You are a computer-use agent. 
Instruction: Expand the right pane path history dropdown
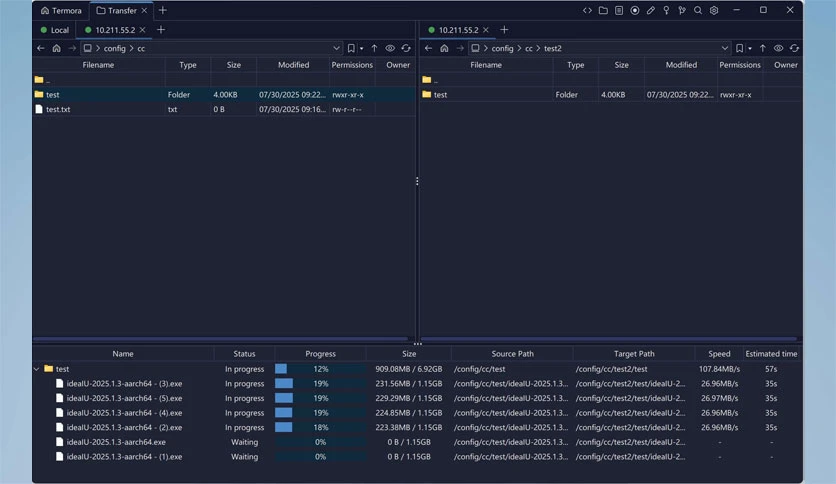725,48
